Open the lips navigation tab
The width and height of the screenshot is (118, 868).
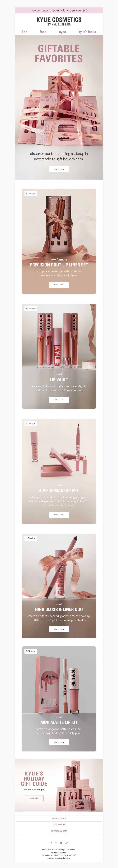pos(24,32)
